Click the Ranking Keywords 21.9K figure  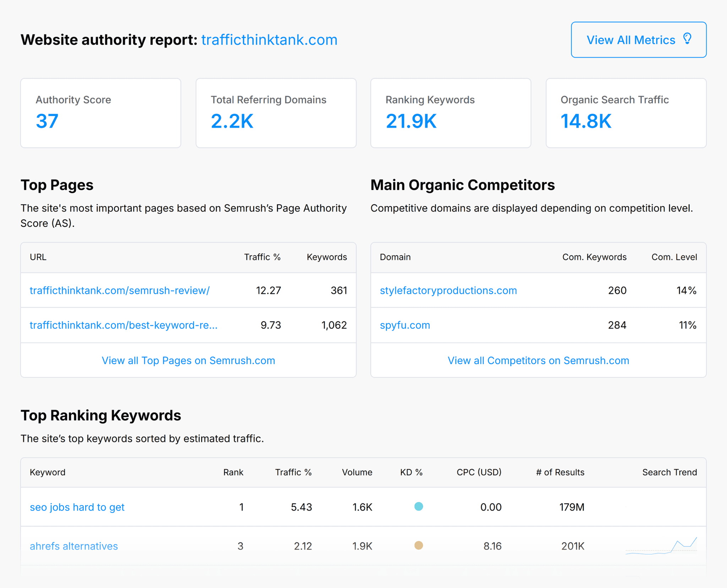411,121
